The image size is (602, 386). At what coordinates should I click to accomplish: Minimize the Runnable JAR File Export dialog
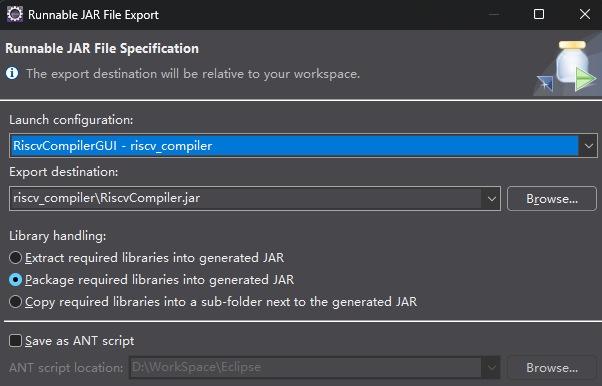(x=494, y=15)
